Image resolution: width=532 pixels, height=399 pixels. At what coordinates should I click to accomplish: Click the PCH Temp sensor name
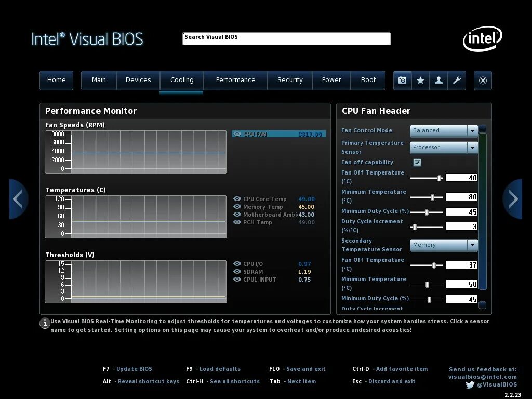pyautogui.click(x=257, y=222)
